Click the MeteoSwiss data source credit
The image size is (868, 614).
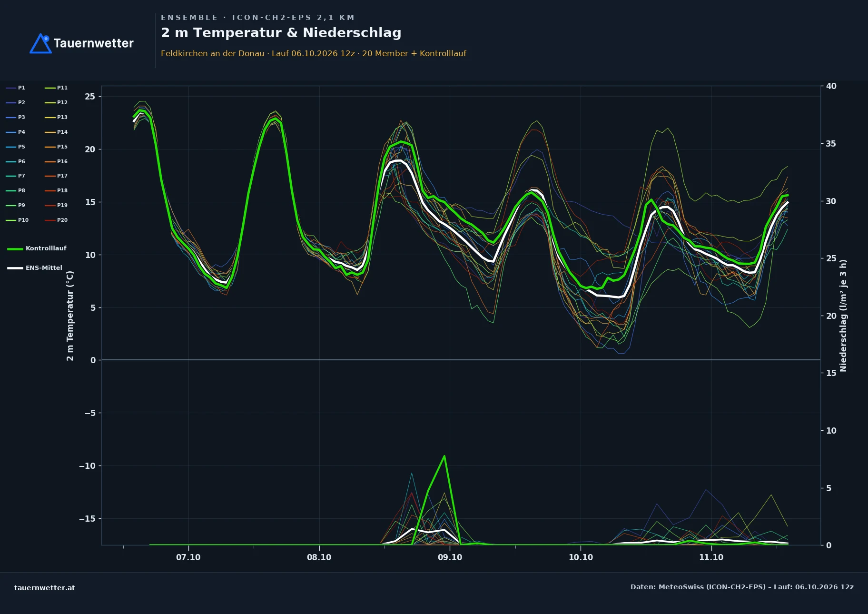click(x=742, y=587)
